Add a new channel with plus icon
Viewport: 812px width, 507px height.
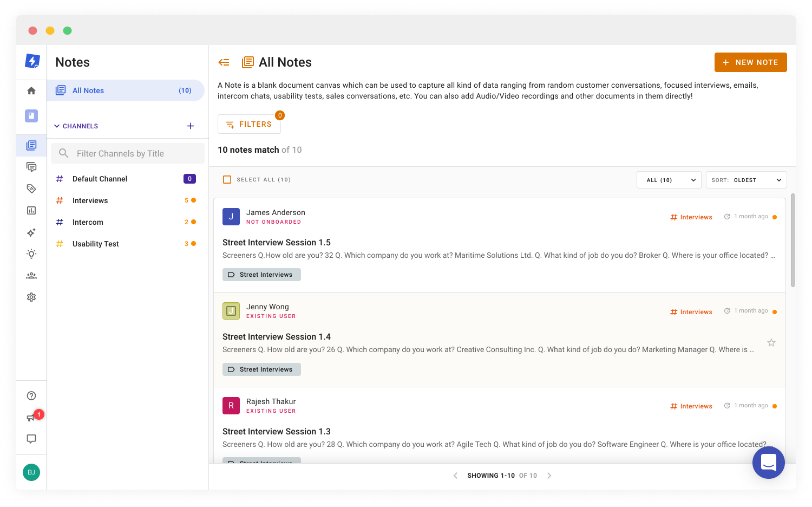tap(191, 126)
